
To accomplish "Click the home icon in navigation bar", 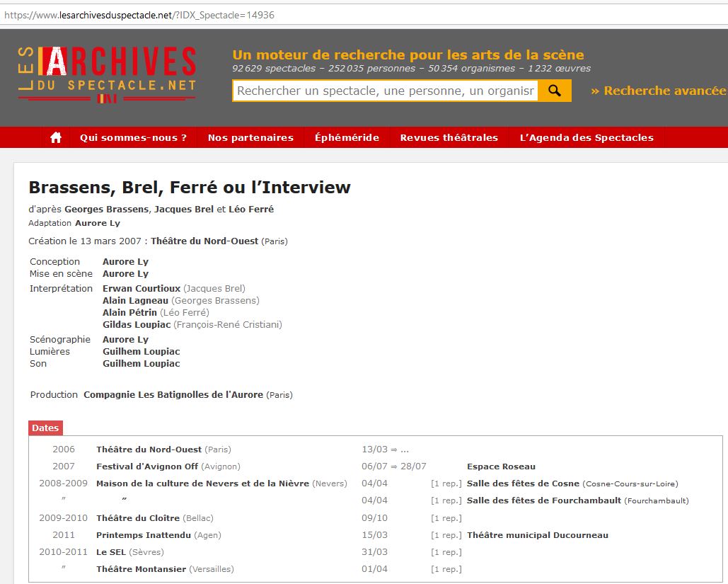I will (x=56, y=137).
